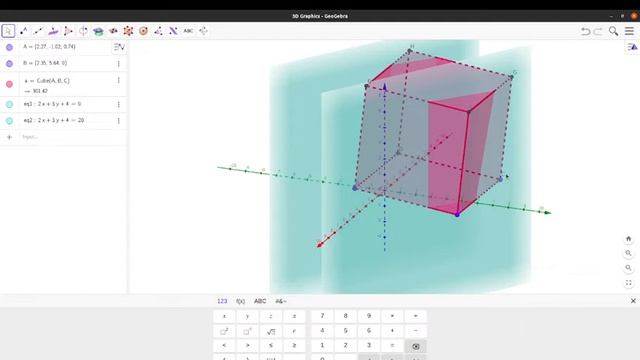Open the search magnifier in toolbar
This screenshot has height=360, width=640.
pyautogui.click(x=613, y=31)
